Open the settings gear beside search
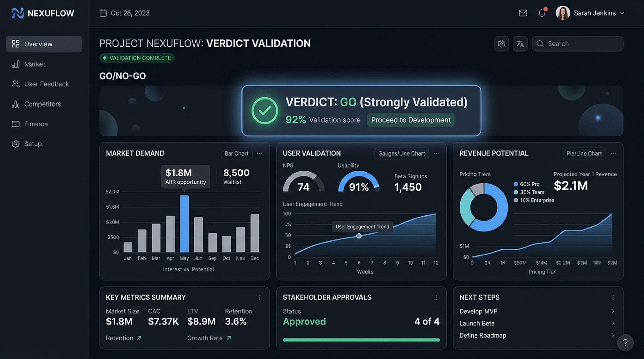Screen dimensions: 644x359 click(x=501, y=44)
